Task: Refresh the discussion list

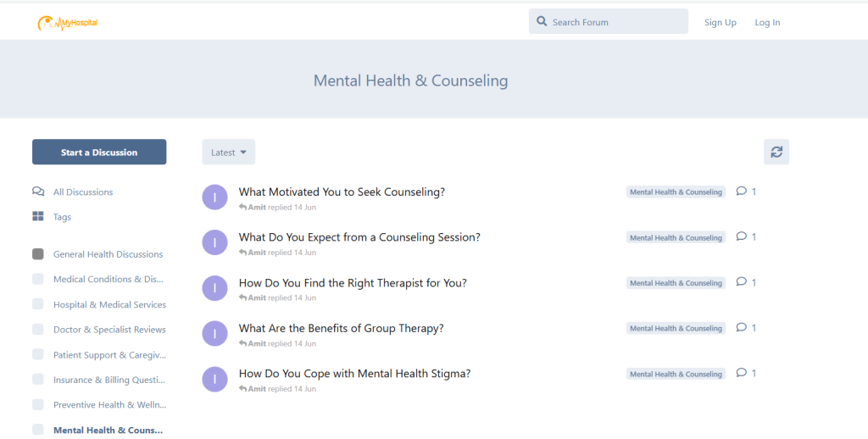Action: coord(776,153)
